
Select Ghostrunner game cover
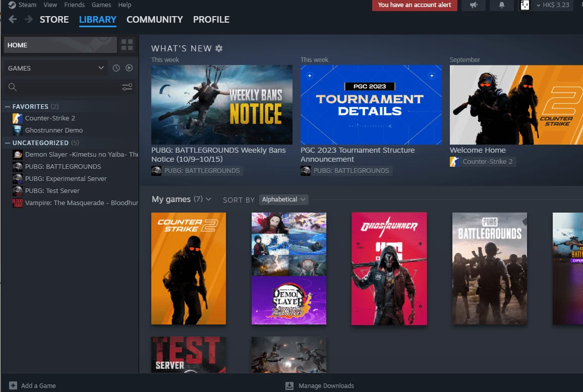[389, 269]
